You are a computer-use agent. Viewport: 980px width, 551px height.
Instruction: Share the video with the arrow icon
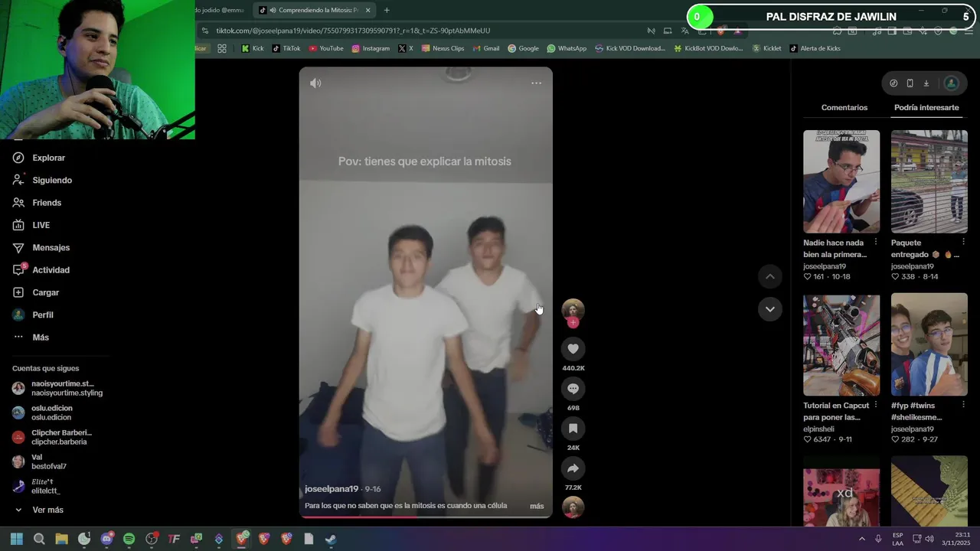[x=573, y=468]
